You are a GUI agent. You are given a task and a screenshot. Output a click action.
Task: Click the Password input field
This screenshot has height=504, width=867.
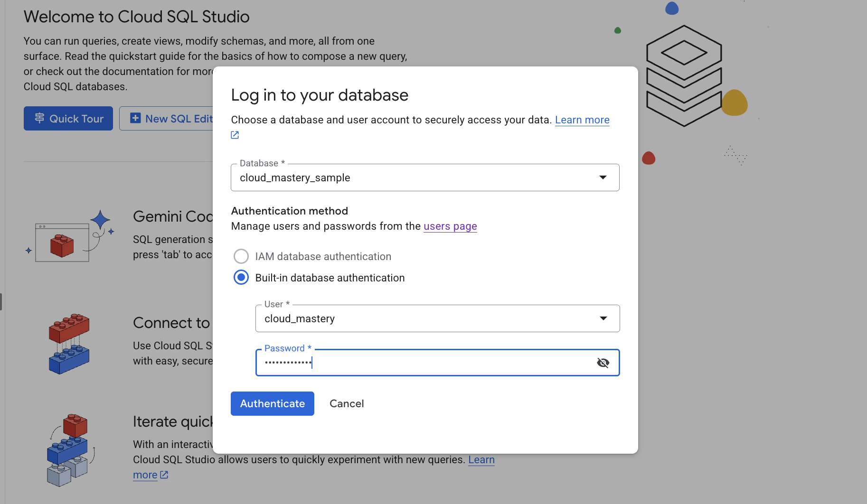[437, 363]
